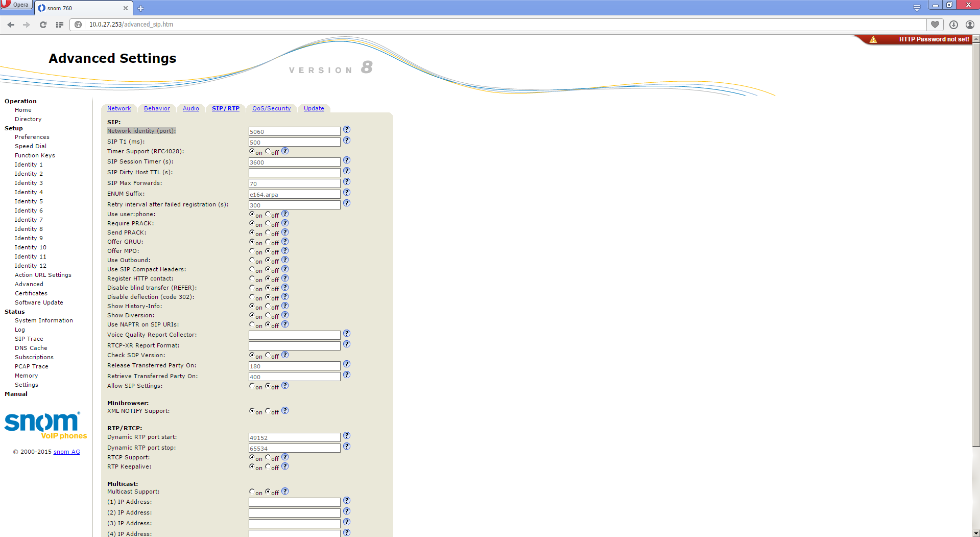This screenshot has width=980, height=537.
Task: Turn Allow SIP Settings on
Action: 252,386
